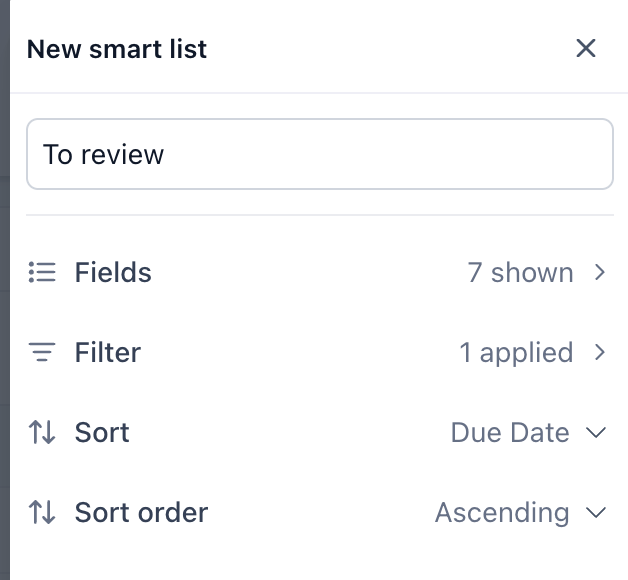Screen dimensions: 628x580
Task: Expand Fields using the right chevron
Action: point(600,272)
